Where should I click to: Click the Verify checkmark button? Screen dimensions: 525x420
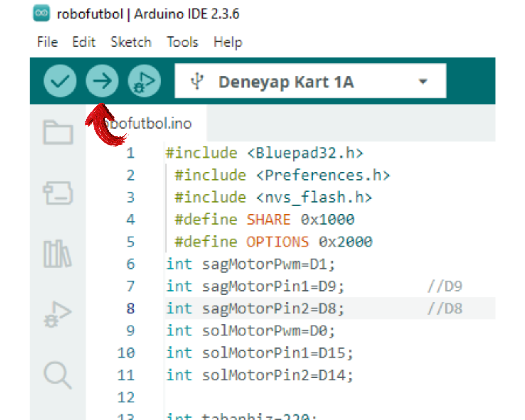click(x=60, y=81)
